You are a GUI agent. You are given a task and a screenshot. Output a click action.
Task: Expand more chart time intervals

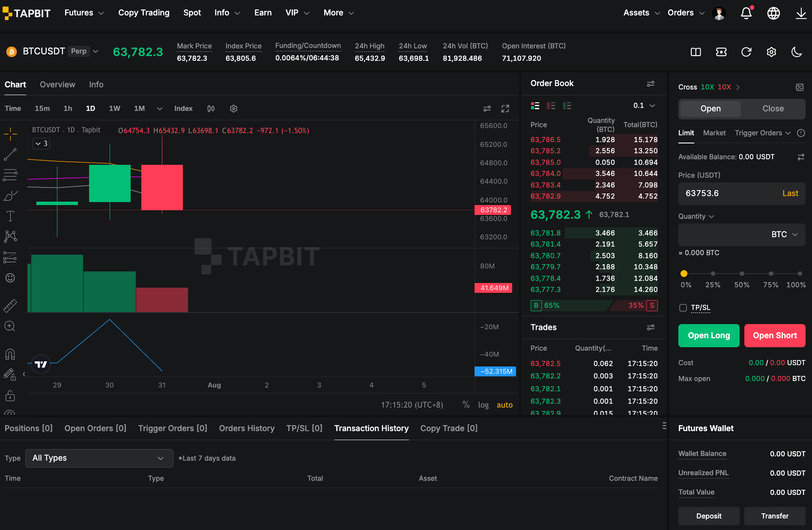pyautogui.click(x=160, y=109)
